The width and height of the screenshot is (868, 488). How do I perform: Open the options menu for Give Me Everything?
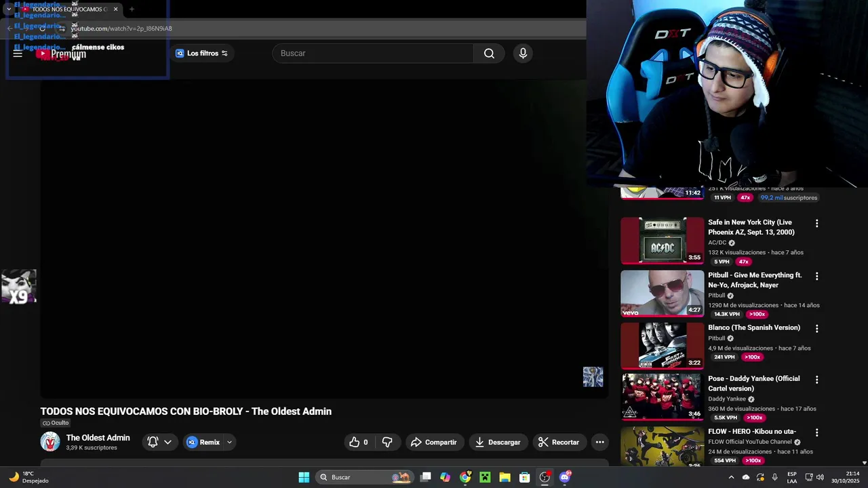click(x=816, y=277)
